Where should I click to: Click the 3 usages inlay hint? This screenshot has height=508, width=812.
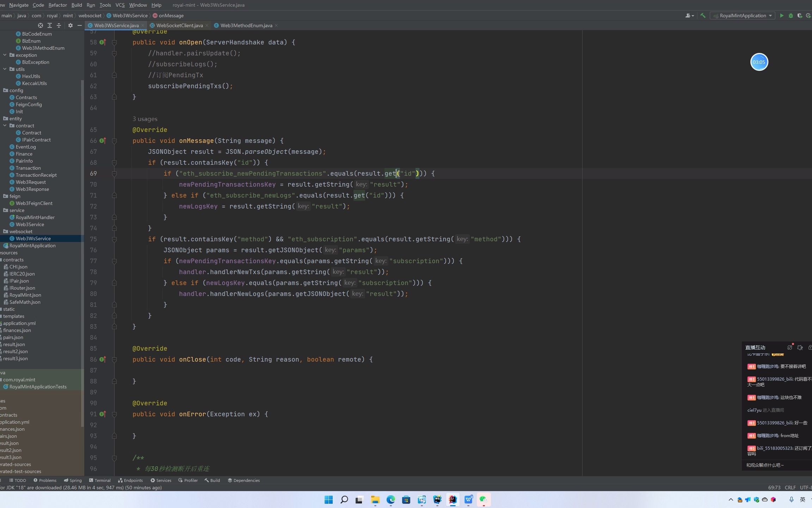tap(145, 119)
